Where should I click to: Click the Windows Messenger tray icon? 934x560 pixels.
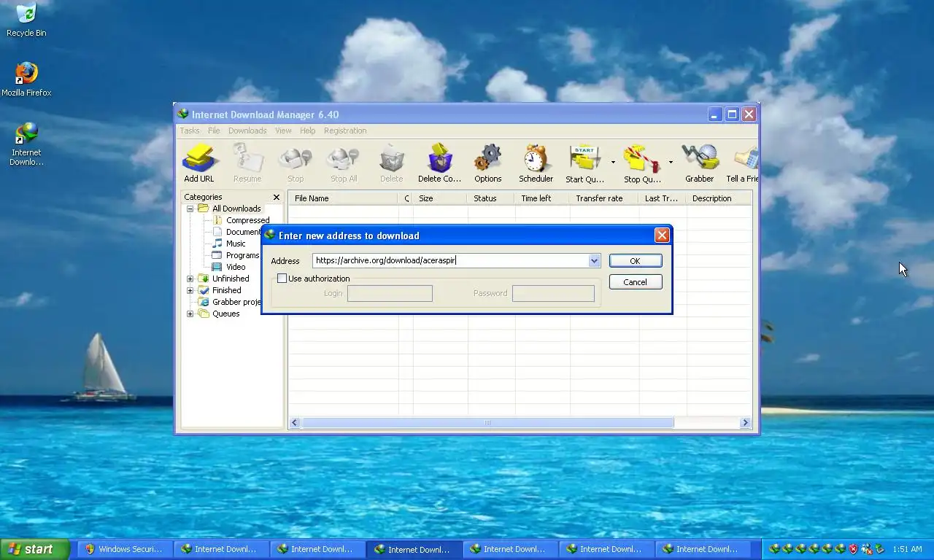point(866,549)
